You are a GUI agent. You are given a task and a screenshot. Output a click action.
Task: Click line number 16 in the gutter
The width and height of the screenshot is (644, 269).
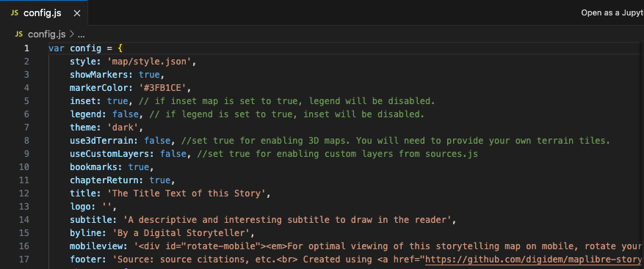click(24, 246)
